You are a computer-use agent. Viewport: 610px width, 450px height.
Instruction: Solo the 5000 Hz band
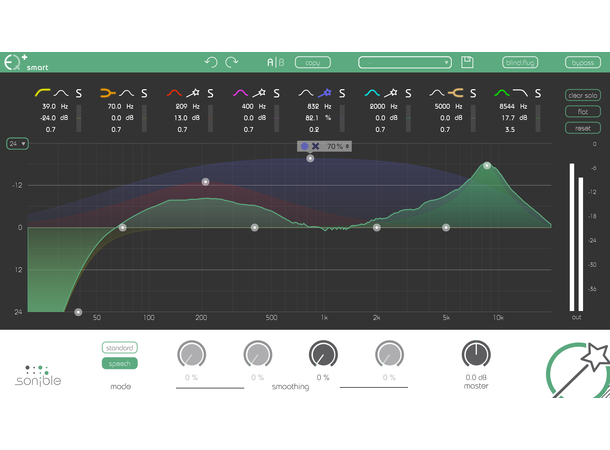(473, 93)
